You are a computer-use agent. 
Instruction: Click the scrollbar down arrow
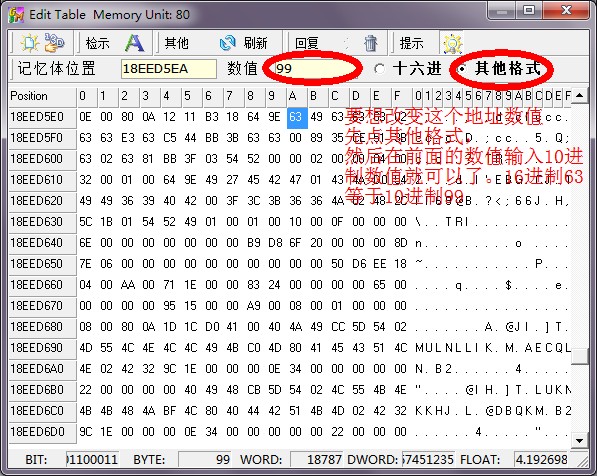[x=579, y=441]
